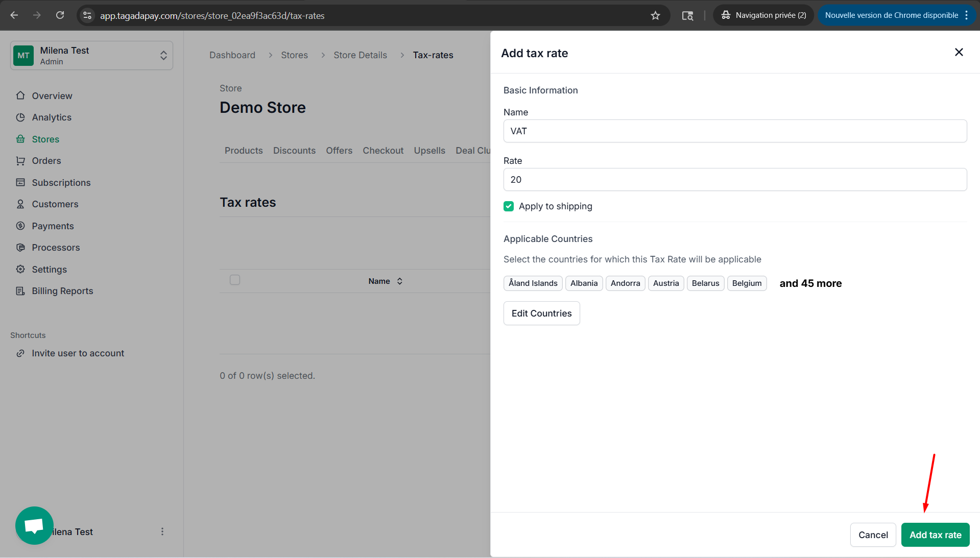
Task: Tick the select-all rows checkbox
Action: [235, 280]
